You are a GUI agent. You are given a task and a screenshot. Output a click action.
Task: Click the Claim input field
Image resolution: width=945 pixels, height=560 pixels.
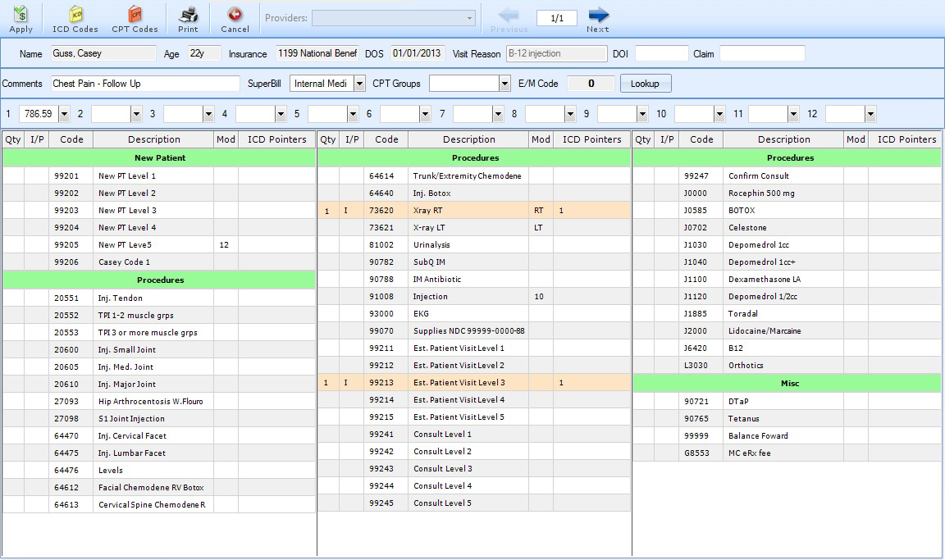[x=761, y=54]
